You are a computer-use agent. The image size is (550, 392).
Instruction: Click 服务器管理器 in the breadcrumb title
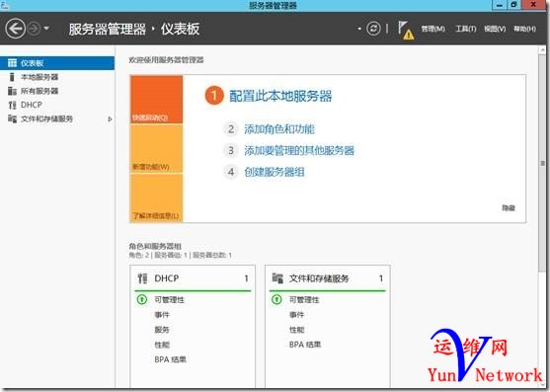click(x=108, y=29)
